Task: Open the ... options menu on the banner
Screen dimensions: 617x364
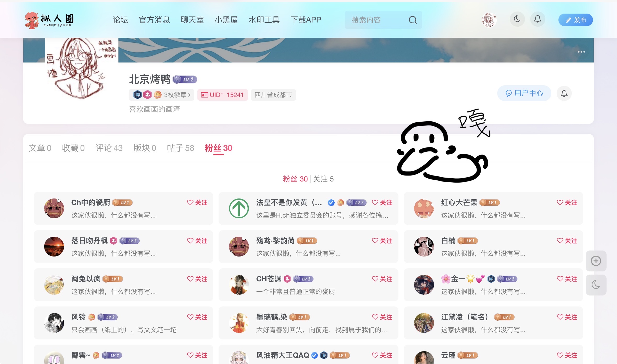Action: pyautogui.click(x=581, y=52)
